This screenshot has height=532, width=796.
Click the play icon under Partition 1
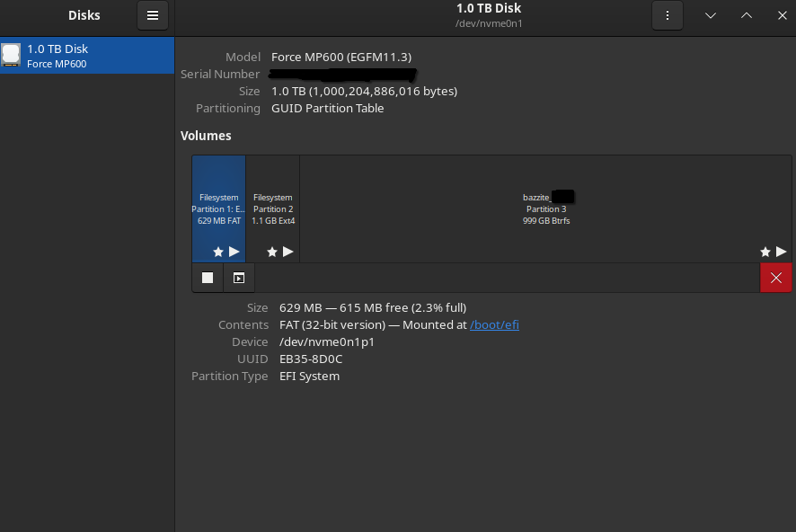click(234, 252)
